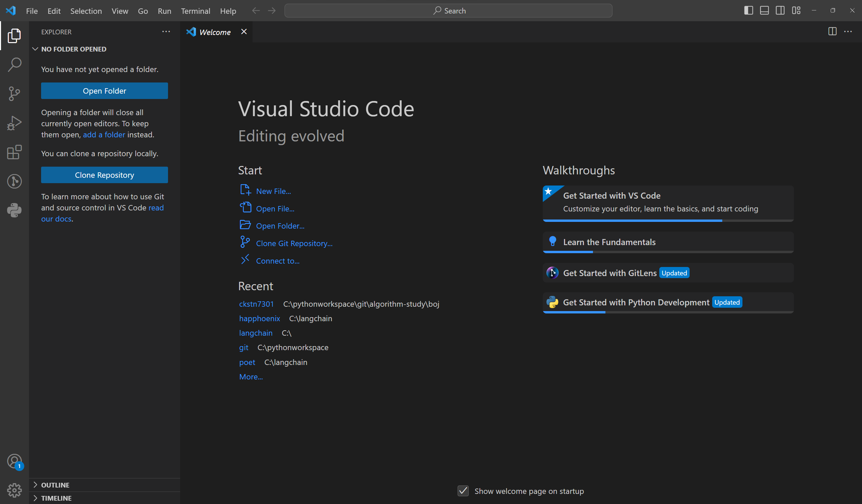Open recent folder langchain
Image resolution: width=862 pixels, height=504 pixels.
pyautogui.click(x=256, y=333)
